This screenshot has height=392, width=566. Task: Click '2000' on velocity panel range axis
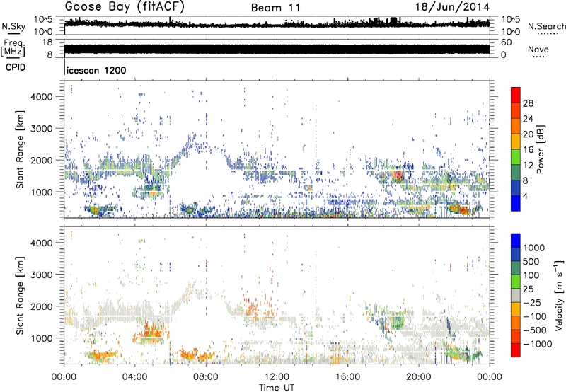click(42, 306)
